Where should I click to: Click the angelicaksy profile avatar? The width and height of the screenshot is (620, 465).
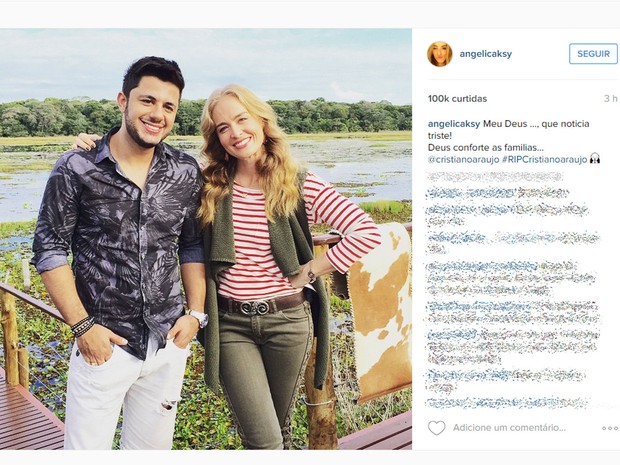click(x=439, y=54)
